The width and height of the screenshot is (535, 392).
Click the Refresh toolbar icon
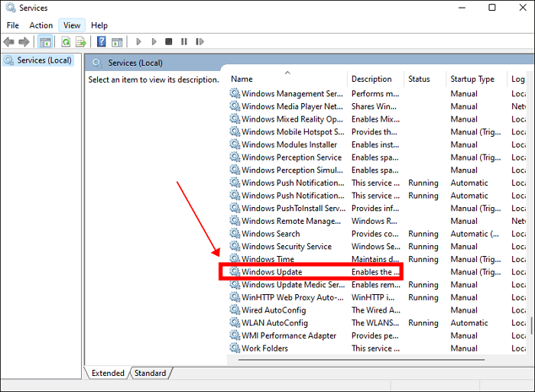pos(66,42)
